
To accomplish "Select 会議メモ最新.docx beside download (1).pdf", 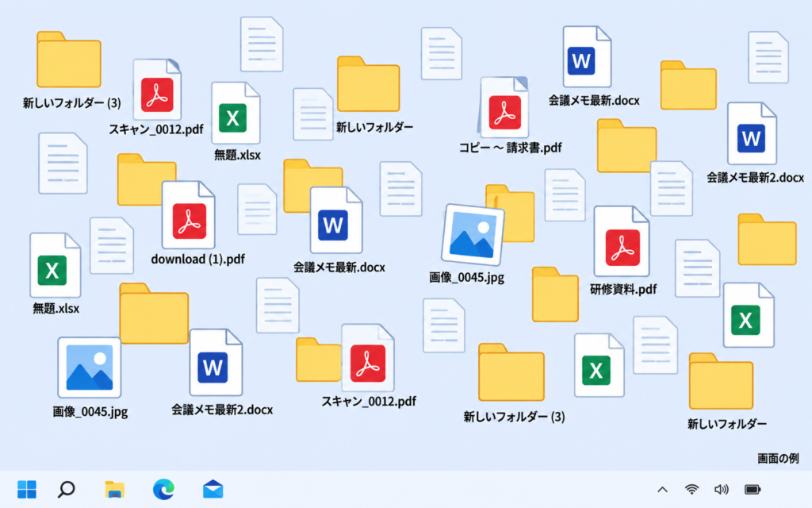I will pyautogui.click(x=336, y=221).
